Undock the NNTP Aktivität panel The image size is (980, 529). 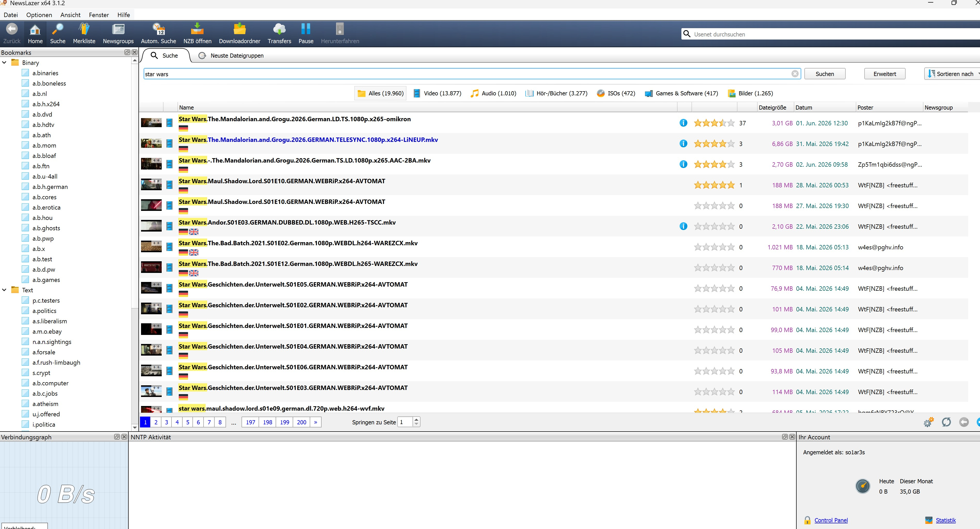[x=784, y=437]
